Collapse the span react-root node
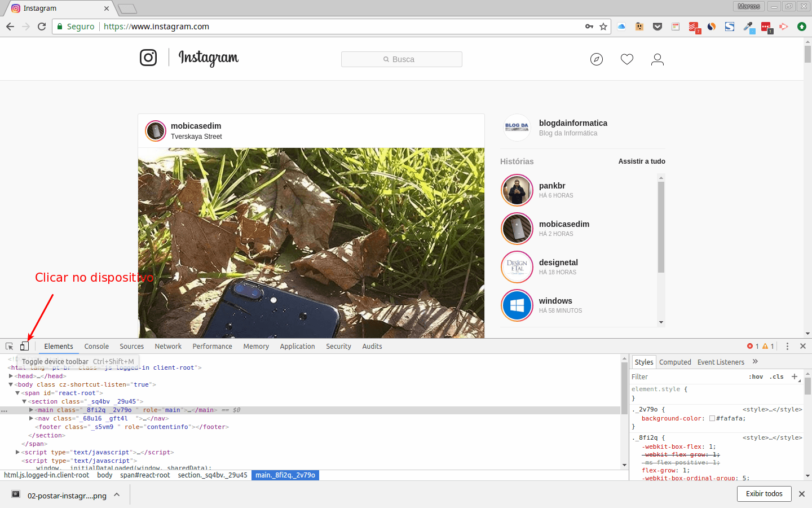The image size is (812, 508). [x=17, y=393]
